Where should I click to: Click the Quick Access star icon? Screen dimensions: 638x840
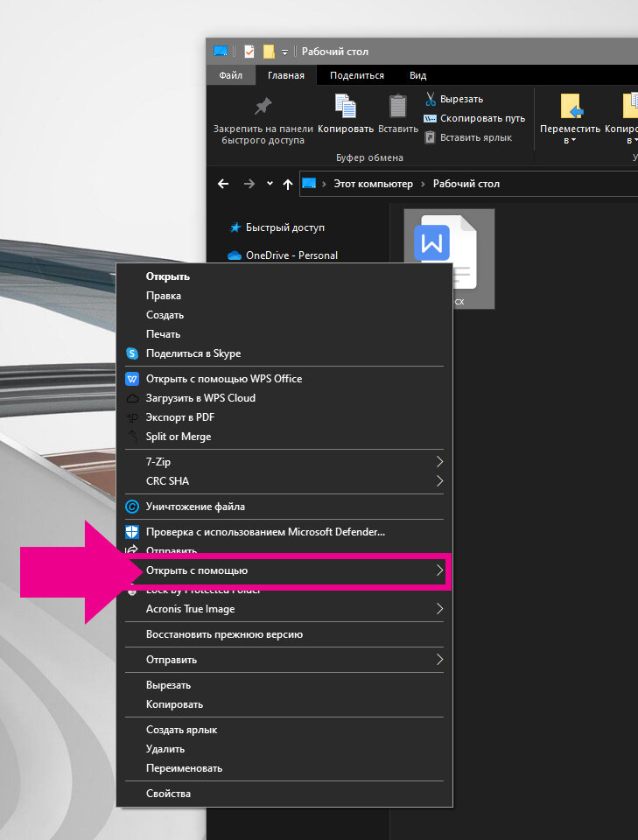235,227
